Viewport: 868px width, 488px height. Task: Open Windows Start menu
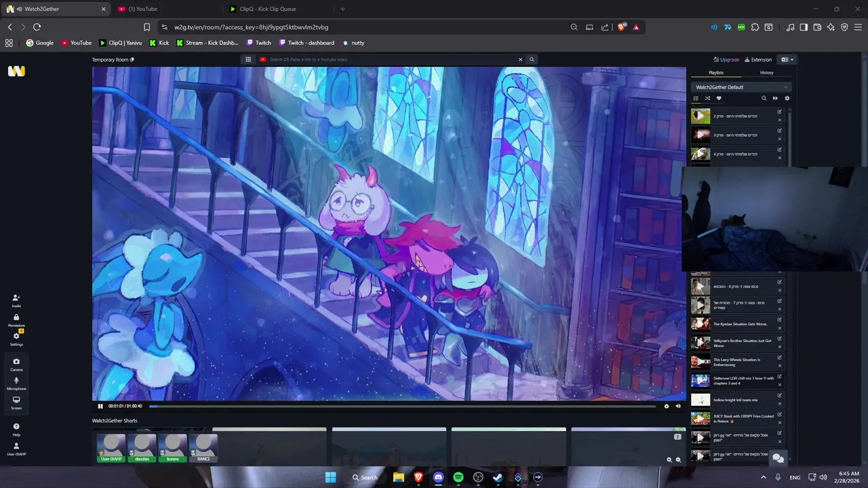pyautogui.click(x=330, y=477)
